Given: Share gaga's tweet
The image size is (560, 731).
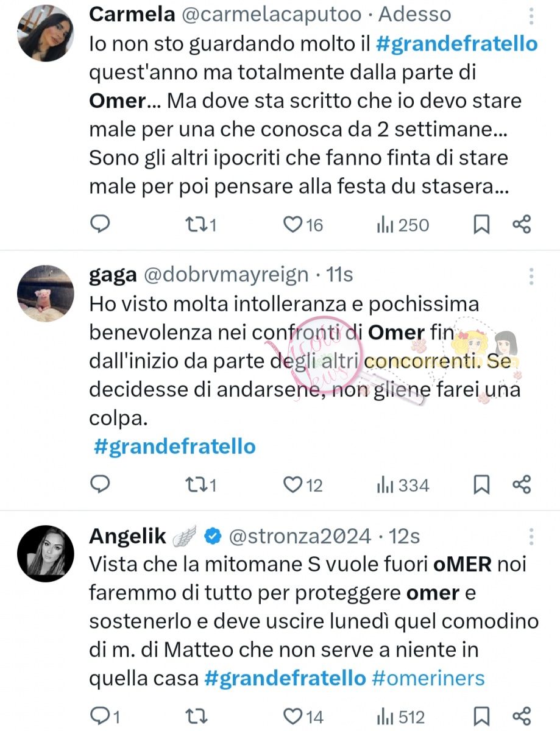Looking at the screenshot, I should coord(522,484).
